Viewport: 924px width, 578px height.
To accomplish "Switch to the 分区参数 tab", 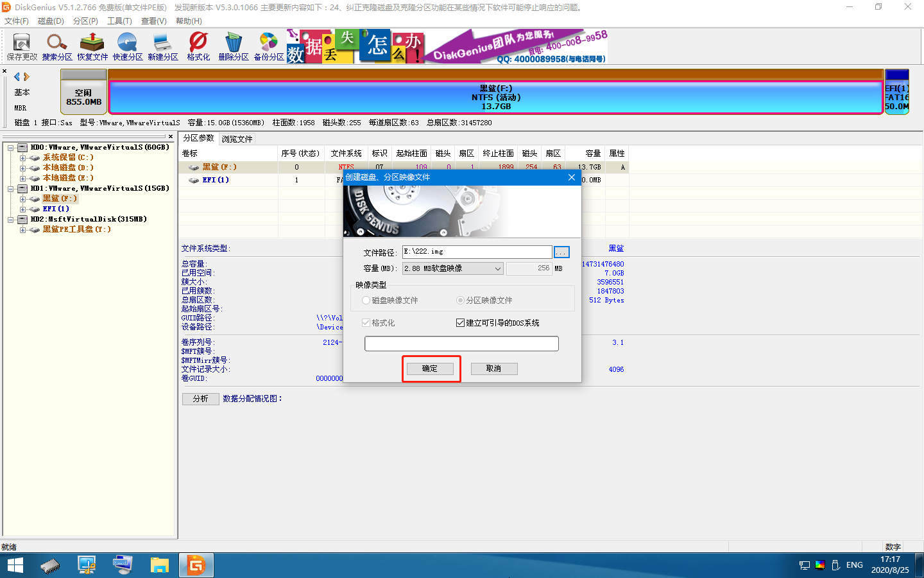I will 198,138.
